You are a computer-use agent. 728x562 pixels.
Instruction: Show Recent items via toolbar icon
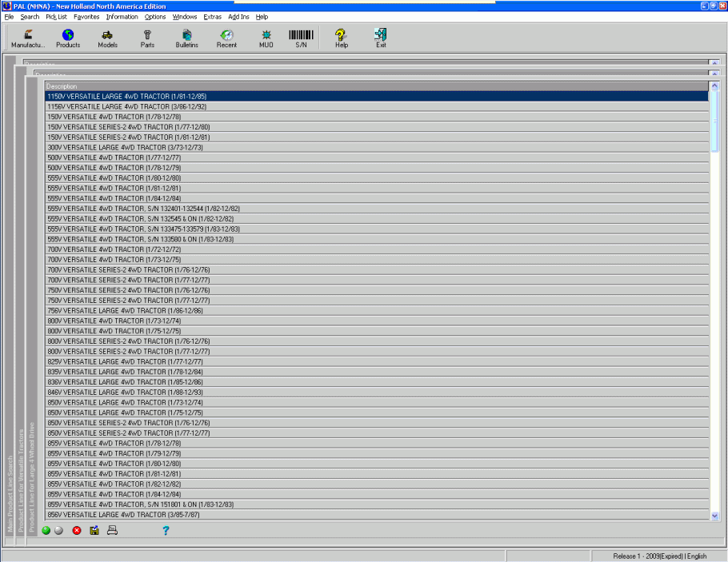226,38
